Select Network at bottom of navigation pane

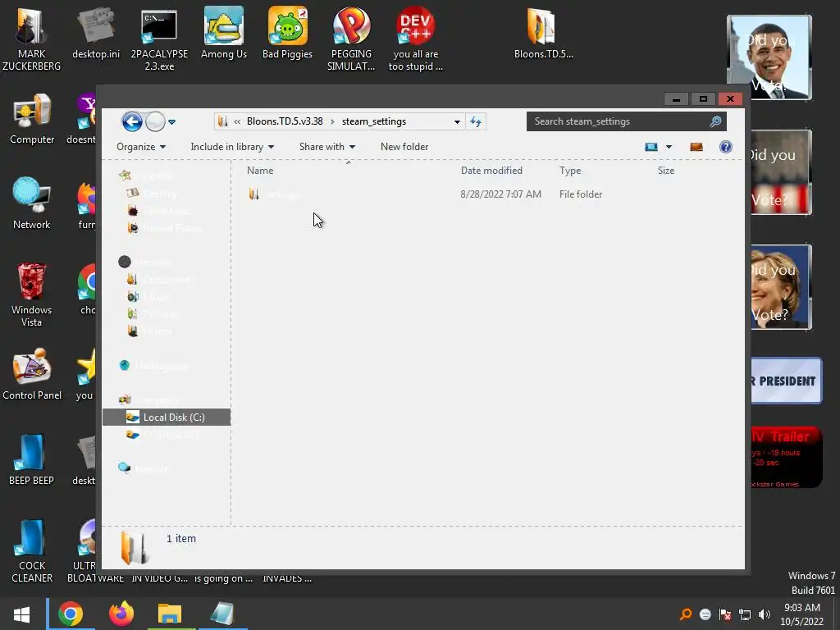(x=144, y=468)
